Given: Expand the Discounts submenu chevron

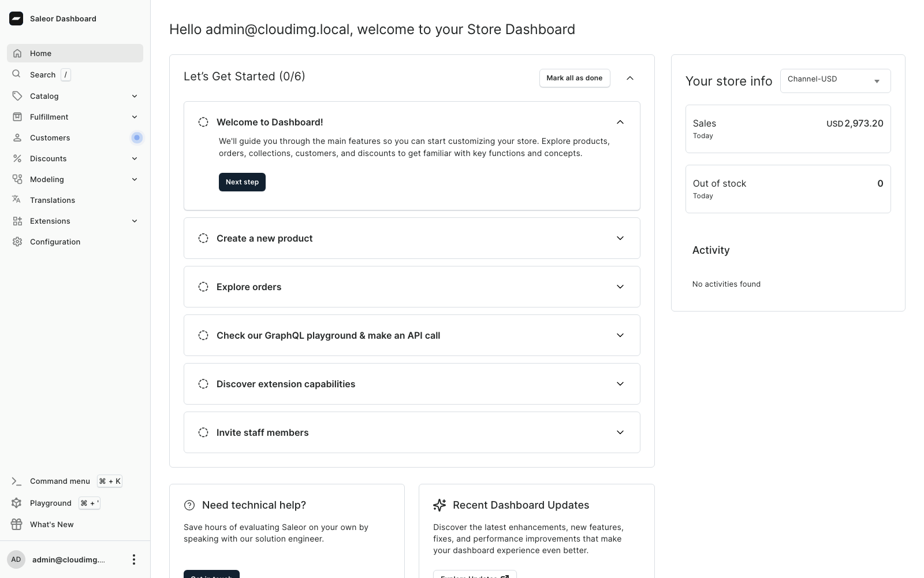Looking at the screenshot, I should coord(135,158).
